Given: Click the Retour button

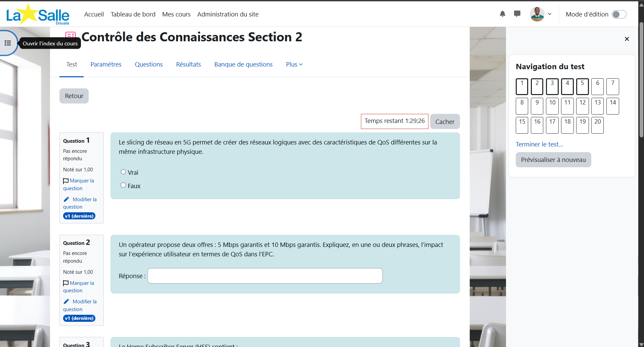Looking at the screenshot, I should [x=74, y=96].
